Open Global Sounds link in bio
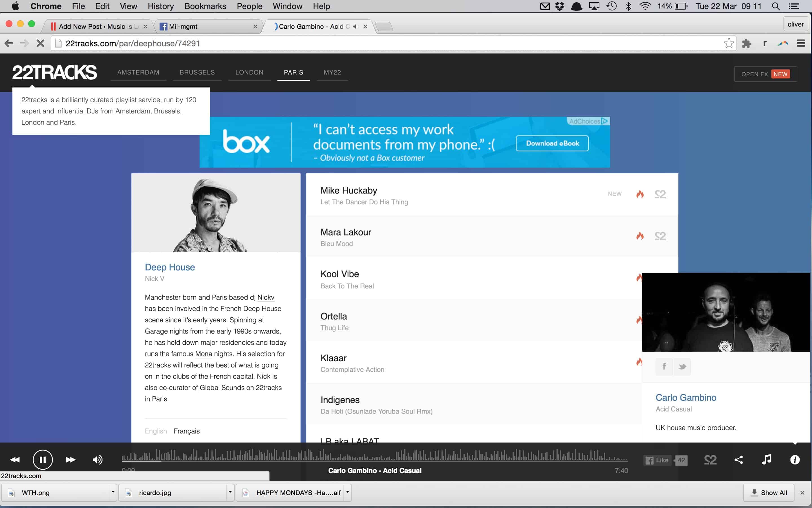 (222, 388)
